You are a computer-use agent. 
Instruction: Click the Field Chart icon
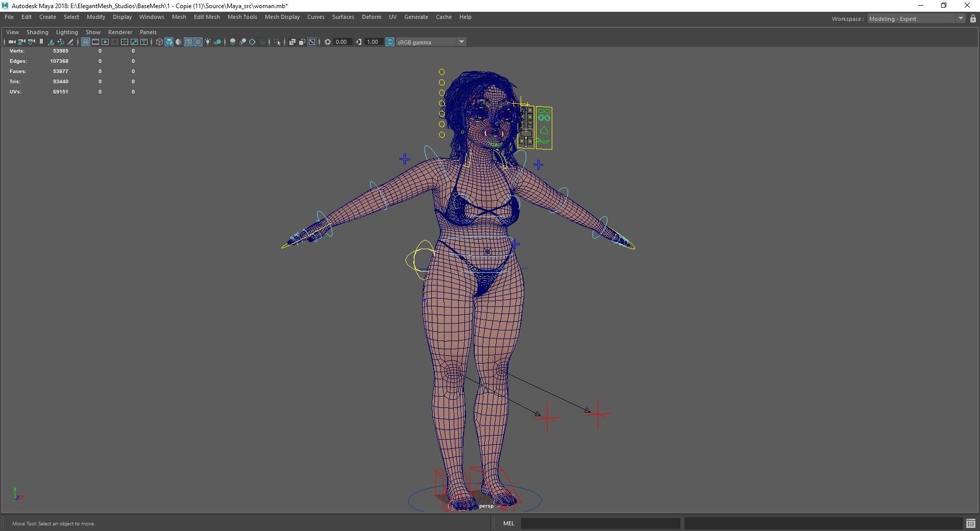pyautogui.click(x=125, y=42)
